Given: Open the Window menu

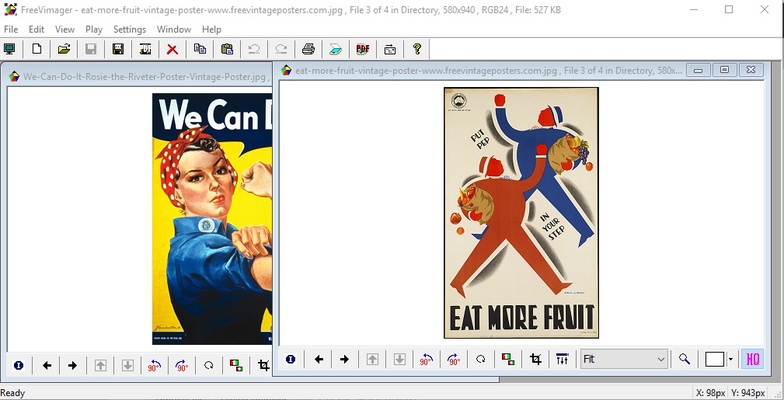Looking at the screenshot, I should coord(174,30).
